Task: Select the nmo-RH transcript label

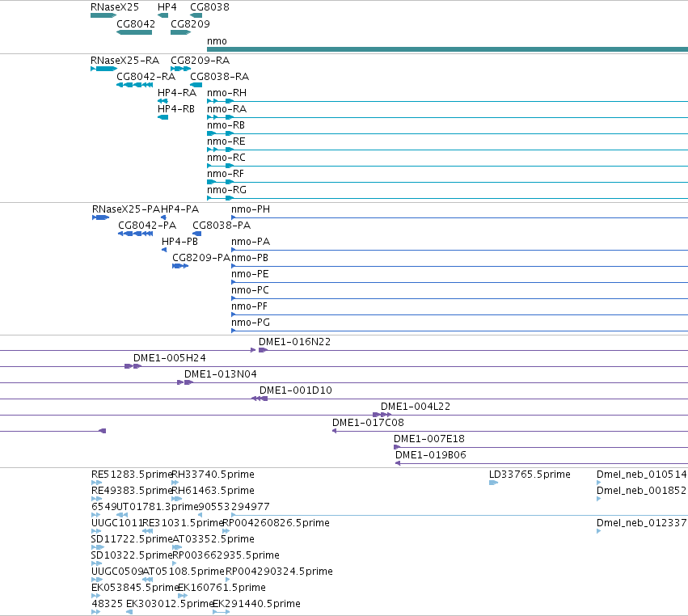Action: (x=226, y=93)
